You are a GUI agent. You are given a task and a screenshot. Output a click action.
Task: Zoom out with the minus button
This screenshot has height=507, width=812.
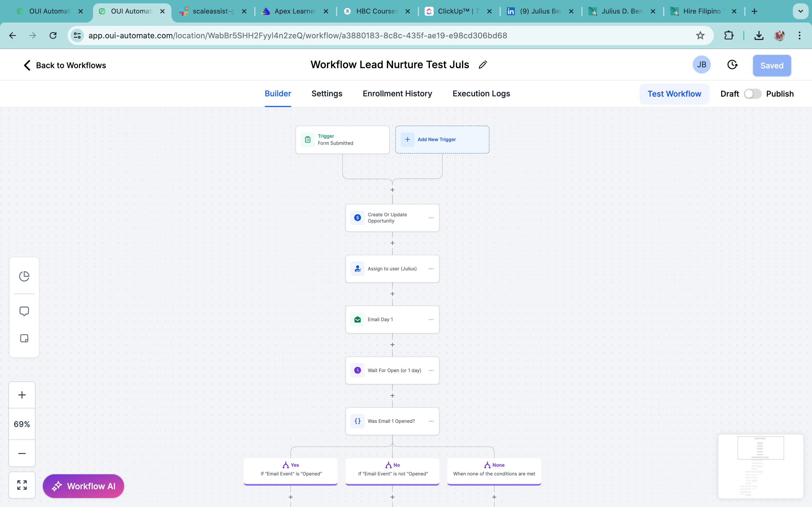(22, 453)
